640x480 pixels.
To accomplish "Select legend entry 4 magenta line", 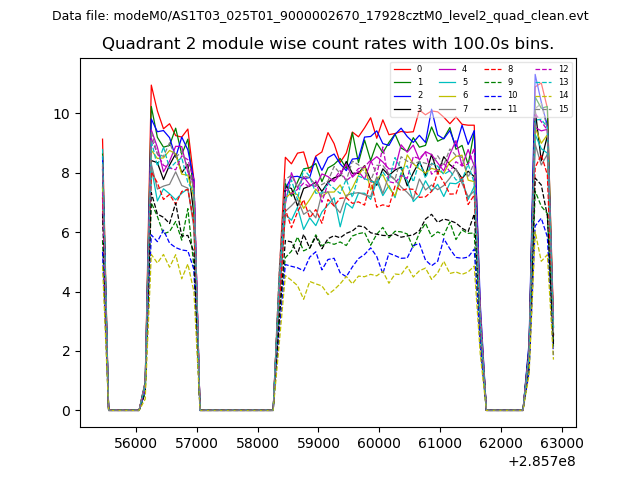I will (453, 69).
